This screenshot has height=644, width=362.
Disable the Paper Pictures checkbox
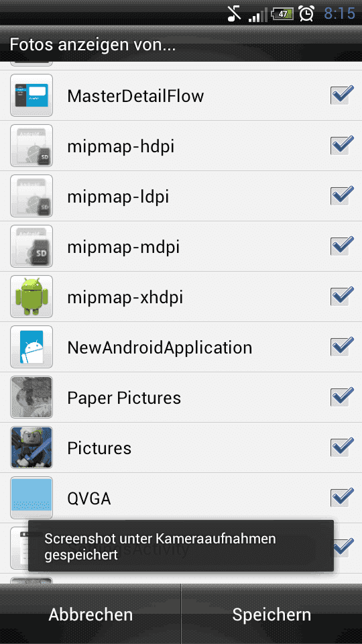(x=342, y=396)
